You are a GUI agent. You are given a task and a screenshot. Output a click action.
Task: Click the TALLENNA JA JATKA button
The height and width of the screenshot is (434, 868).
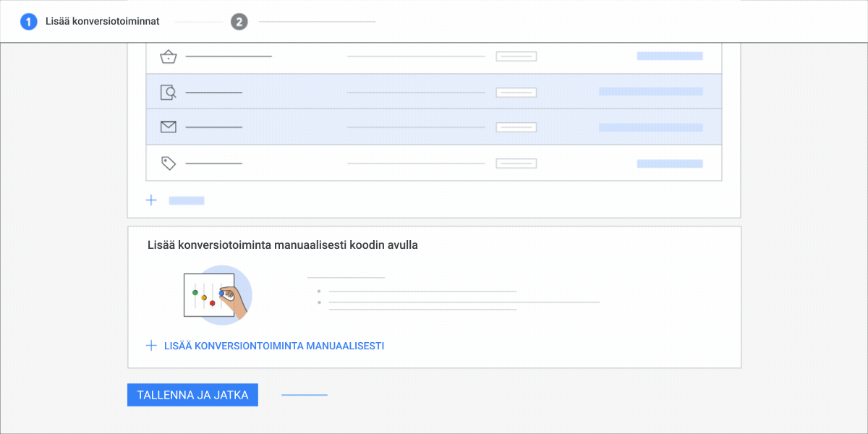click(x=192, y=395)
